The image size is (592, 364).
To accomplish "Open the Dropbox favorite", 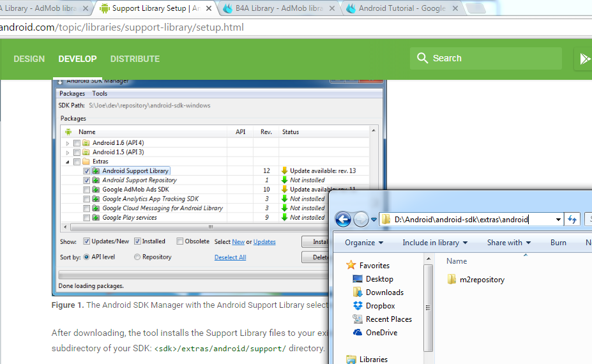I will point(374,305).
